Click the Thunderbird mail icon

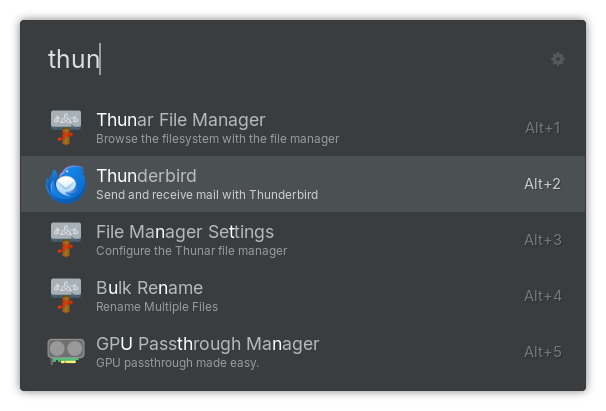click(66, 184)
